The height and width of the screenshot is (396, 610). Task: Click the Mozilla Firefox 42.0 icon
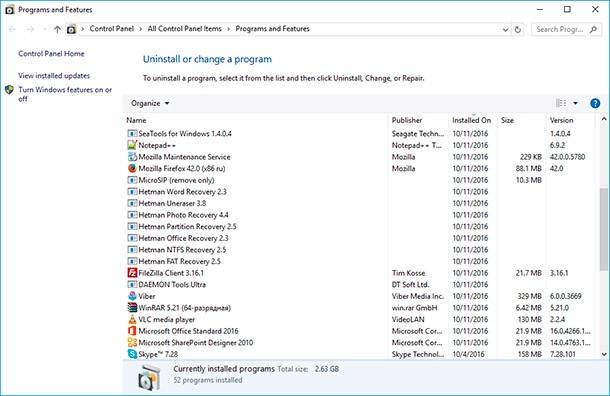tap(132, 168)
